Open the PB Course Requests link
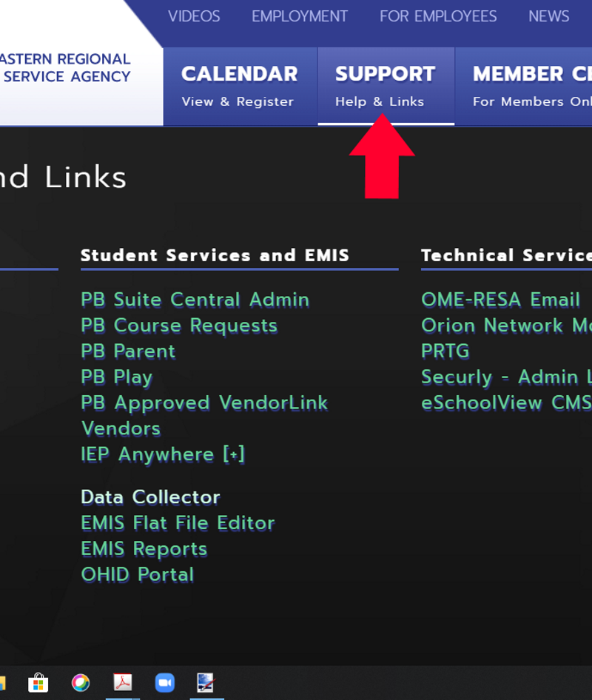 pos(178,326)
